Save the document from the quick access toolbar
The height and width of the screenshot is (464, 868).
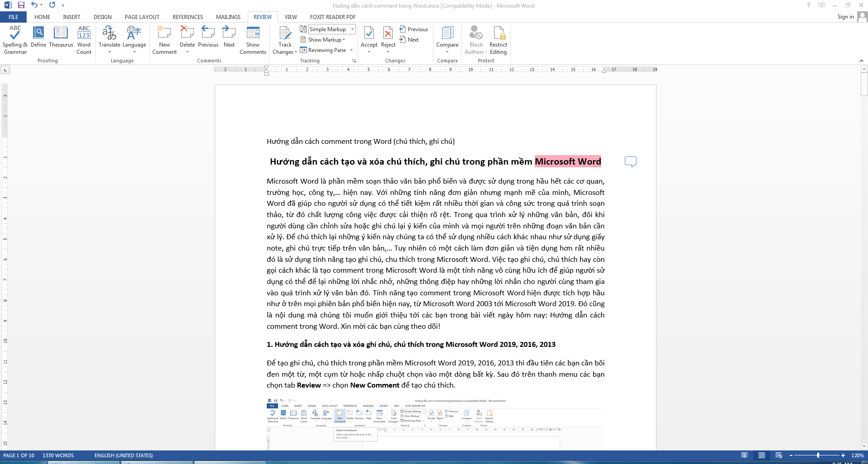coord(21,5)
